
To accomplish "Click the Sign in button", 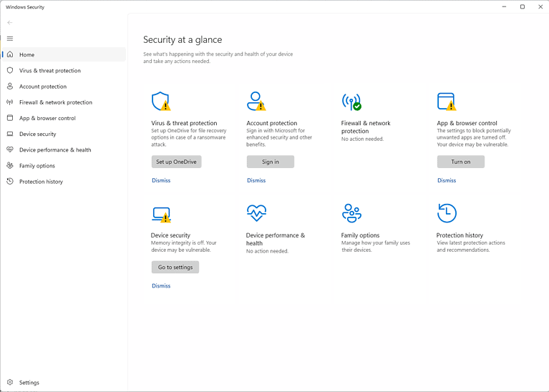I will click(x=271, y=162).
